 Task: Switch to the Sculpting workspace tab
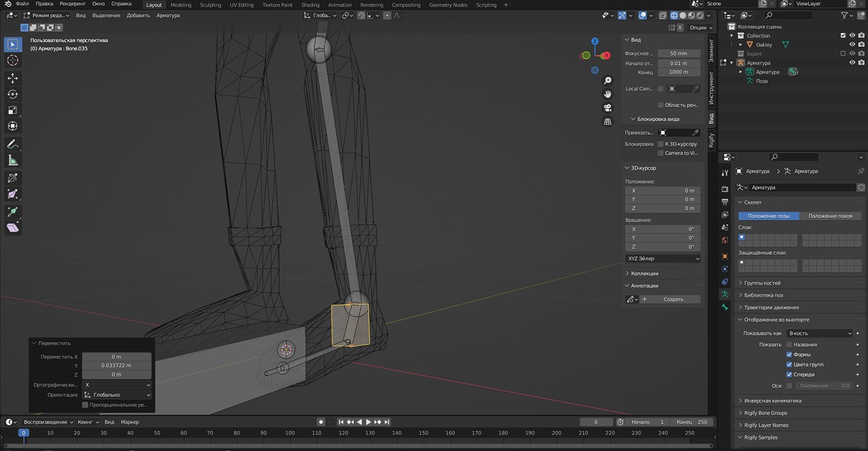click(x=210, y=5)
